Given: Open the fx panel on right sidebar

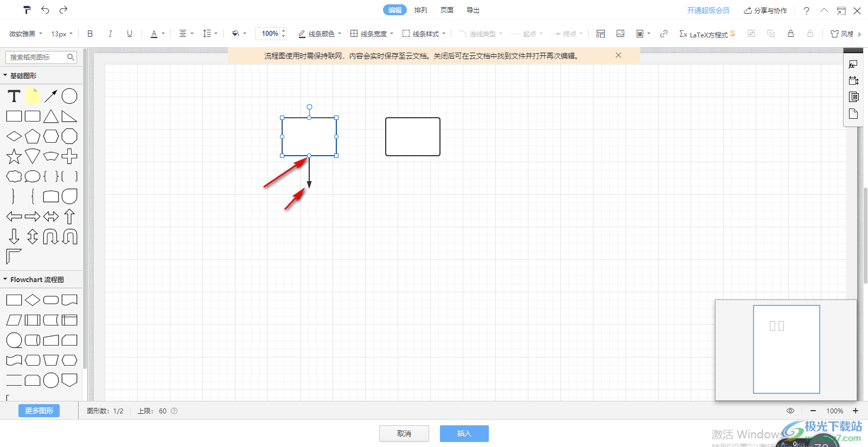Looking at the screenshot, I should tap(853, 64).
